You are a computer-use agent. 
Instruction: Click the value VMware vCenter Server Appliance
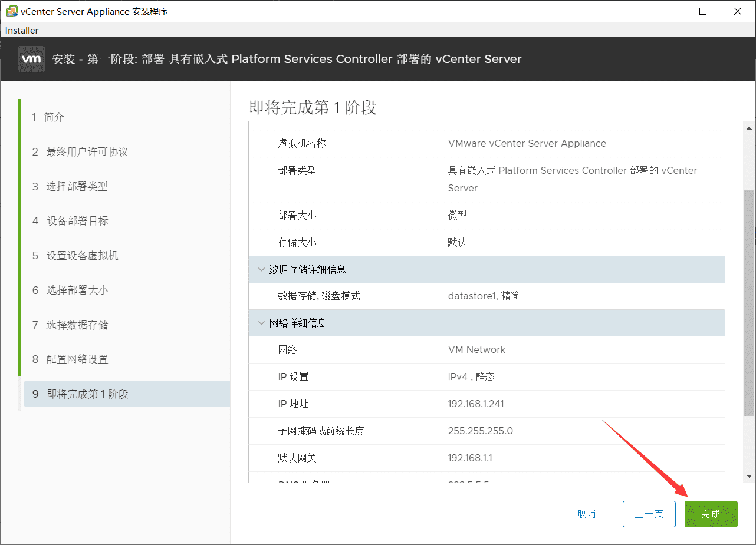[527, 143]
